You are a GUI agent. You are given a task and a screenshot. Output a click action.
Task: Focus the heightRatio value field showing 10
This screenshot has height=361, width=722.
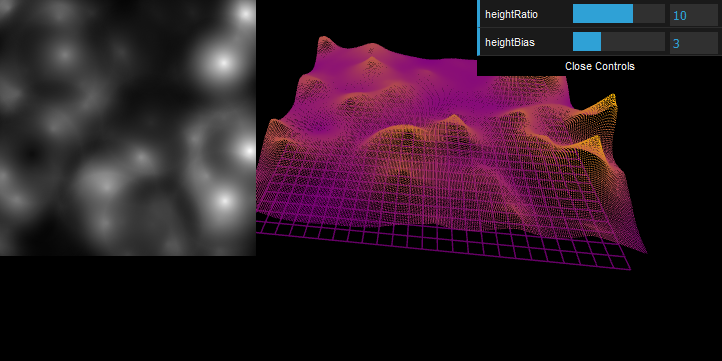click(693, 15)
